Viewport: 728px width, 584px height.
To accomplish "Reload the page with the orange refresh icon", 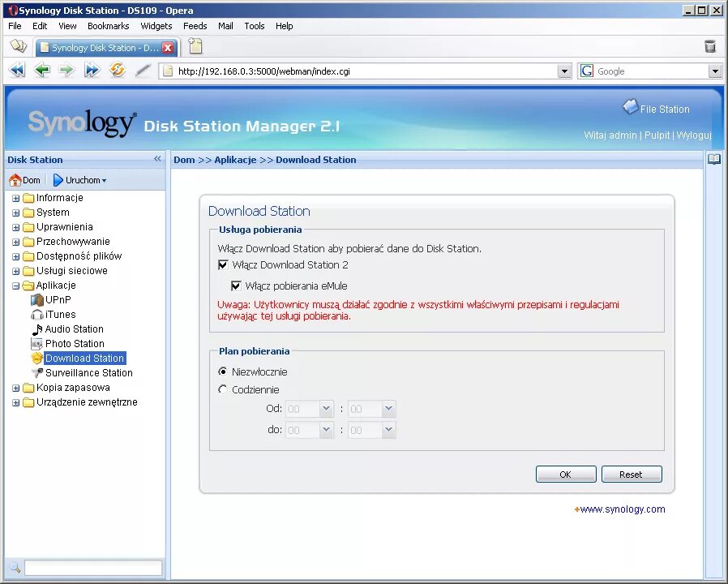I will coord(117,70).
